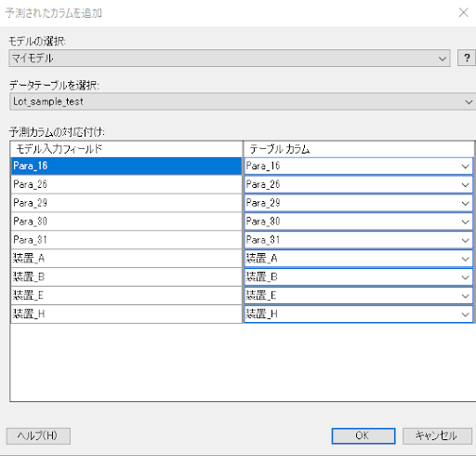476x456 pixels.
Task: Open the Para_29 table column combo box
Action: pos(359,203)
